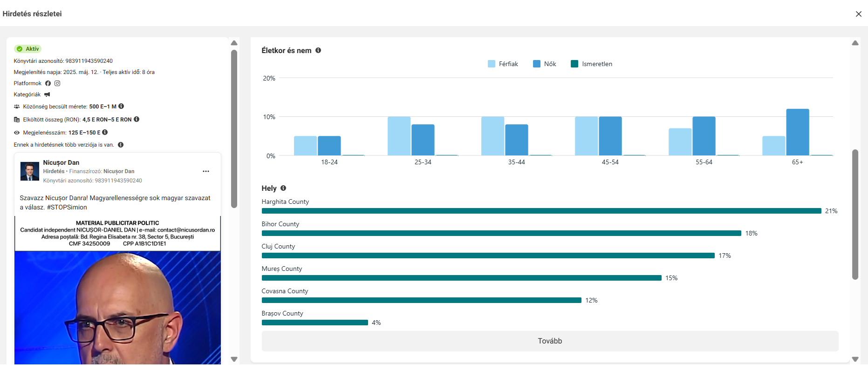This screenshot has height=370, width=868.
Task: Click the men bar for age 18-24
Action: pyautogui.click(x=306, y=146)
